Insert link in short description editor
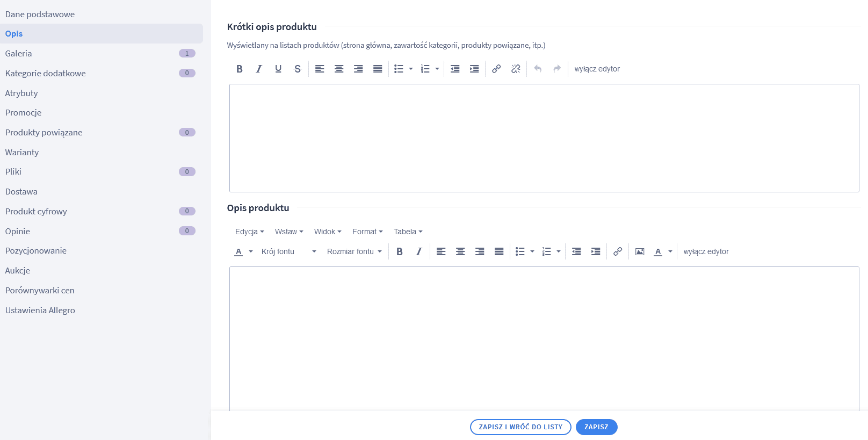 (x=496, y=69)
